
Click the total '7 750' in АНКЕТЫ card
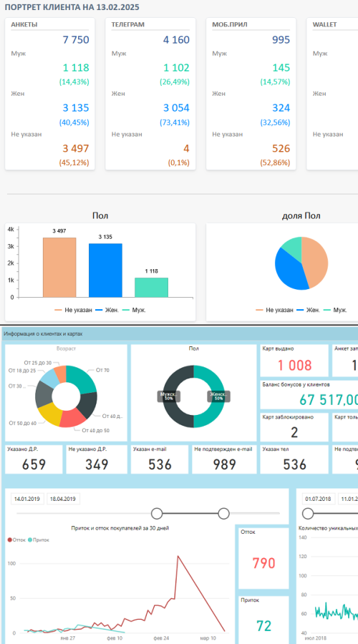(x=76, y=40)
